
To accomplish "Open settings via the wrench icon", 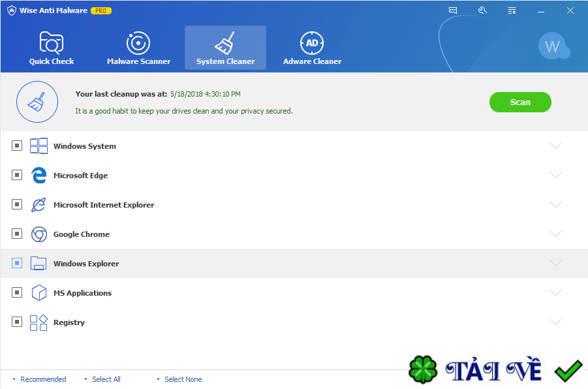I will [x=482, y=10].
